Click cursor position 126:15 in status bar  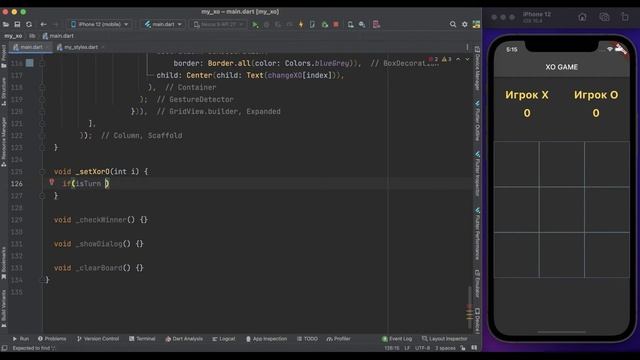click(392, 348)
